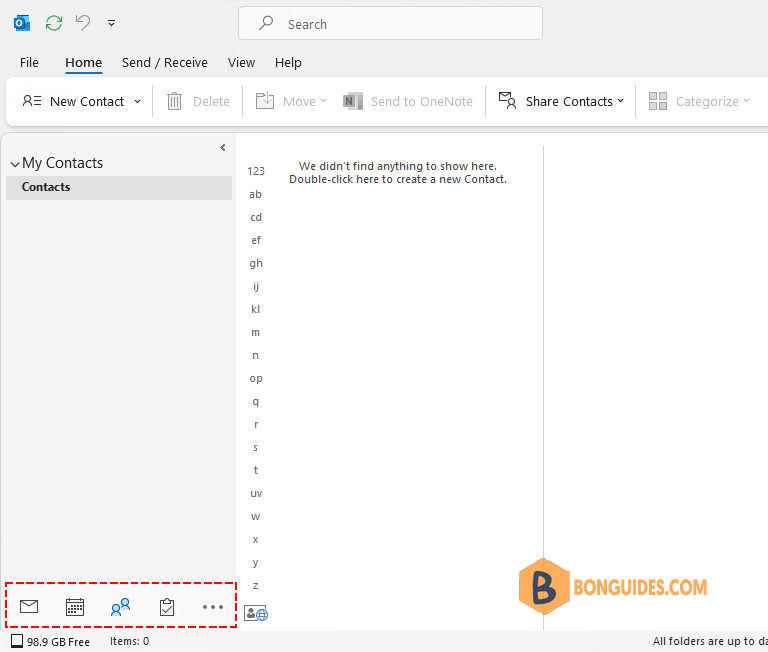Image resolution: width=768 pixels, height=652 pixels.
Task: Jump to the 123 index button
Action: point(256,171)
